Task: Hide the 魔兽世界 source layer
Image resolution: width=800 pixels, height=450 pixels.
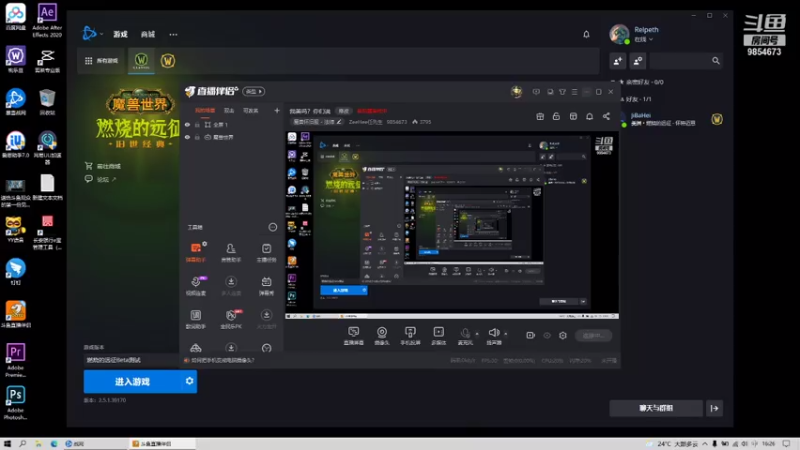Action: click(187, 137)
